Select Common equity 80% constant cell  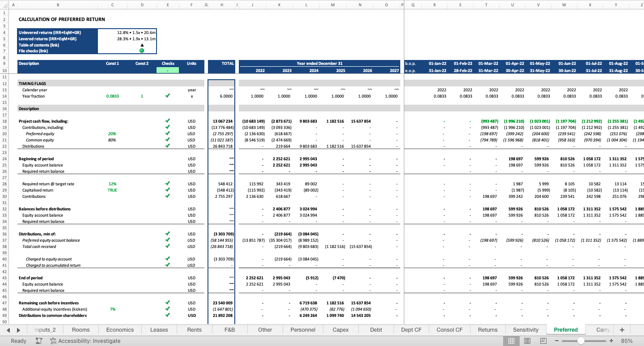(x=112, y=140)
